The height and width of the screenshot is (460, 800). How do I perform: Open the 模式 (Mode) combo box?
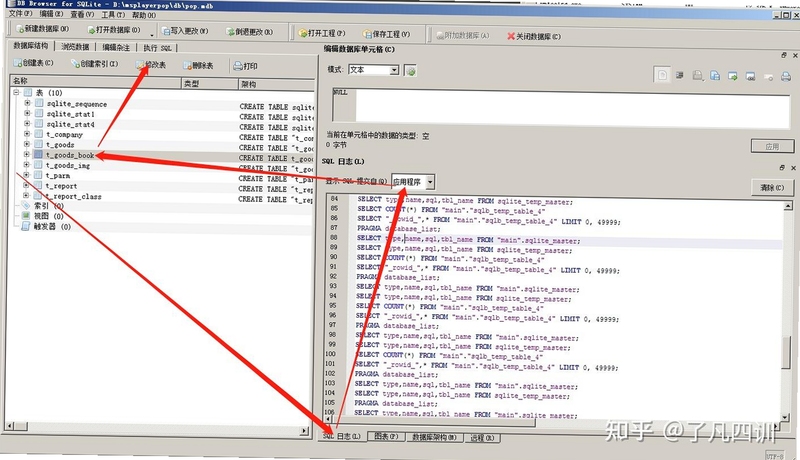pos(373,70)
